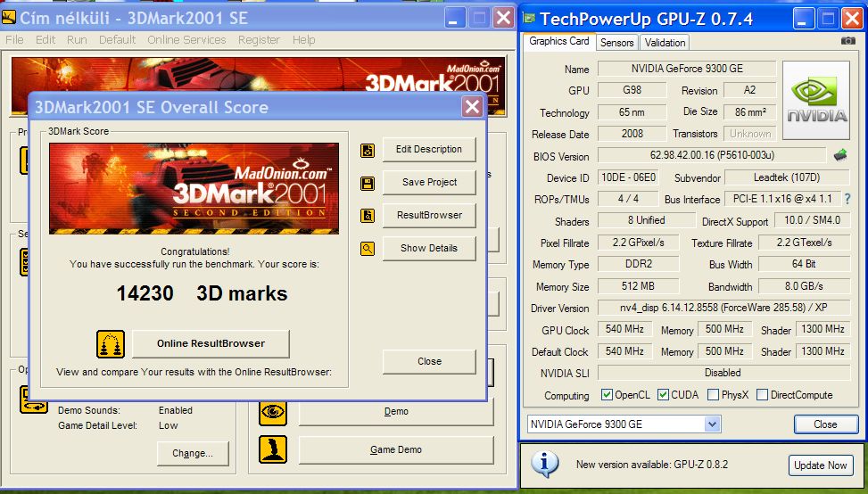Open the Edit menu in 3DMark2001
Image resolution: width=868 pixels, height=494 pixels.
click(x=45, y=40)
